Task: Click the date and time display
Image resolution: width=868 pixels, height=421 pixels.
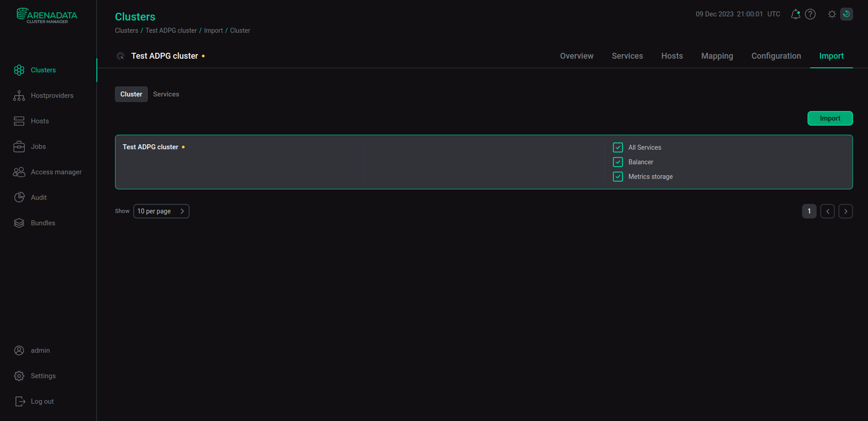Action: pyautogui.click(x=738, y=14)
